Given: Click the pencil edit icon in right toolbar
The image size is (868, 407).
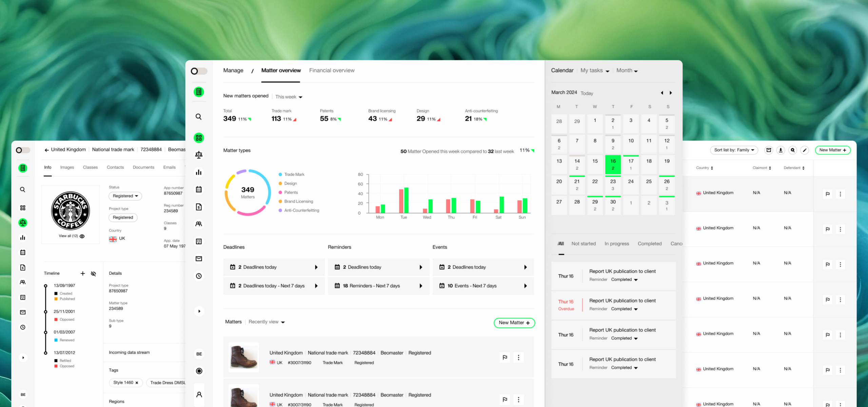Looking at the screenshot, I should point(804,150).
